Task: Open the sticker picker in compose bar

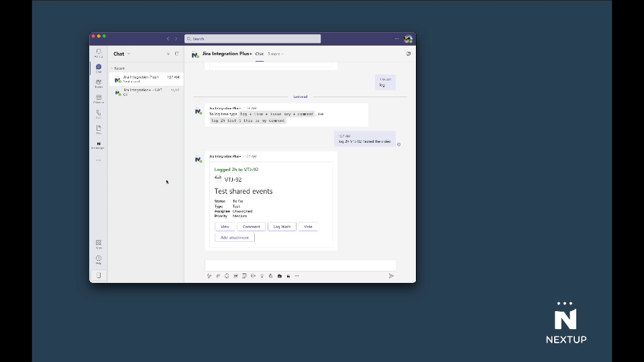Action: point(244,276)
